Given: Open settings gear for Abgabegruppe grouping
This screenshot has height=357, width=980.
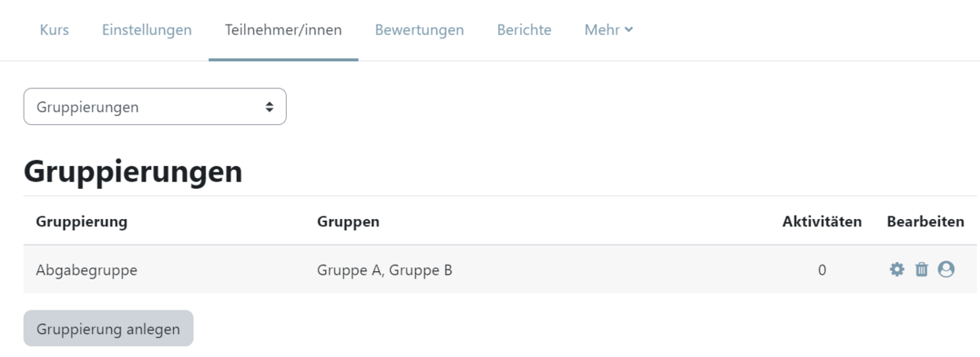Looking at the screenshot, I should point(897,269).
